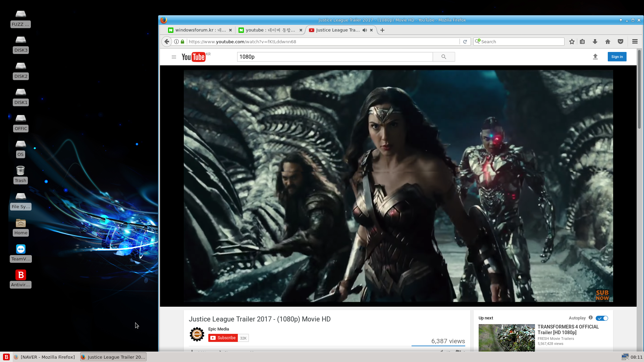Mute the Justice League tab audio icon
This screenshot has width=644, height=362.
pos(365,30)
